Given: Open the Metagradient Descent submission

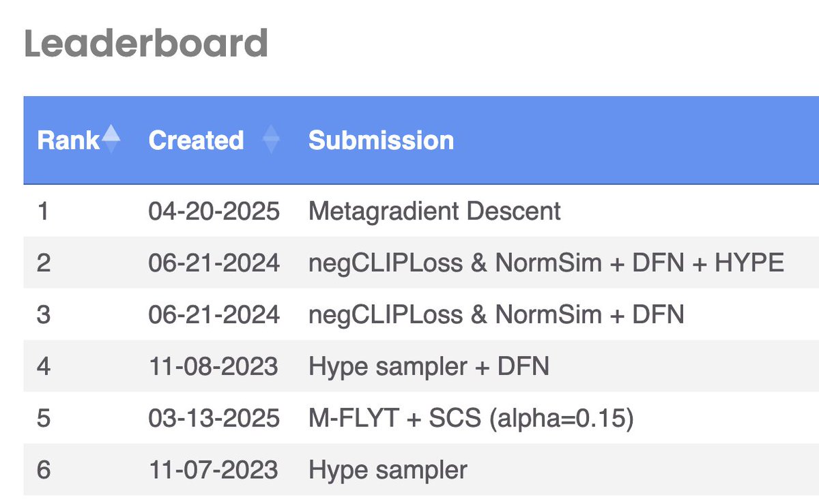Looking at the screenshot, I should point(435,211).
